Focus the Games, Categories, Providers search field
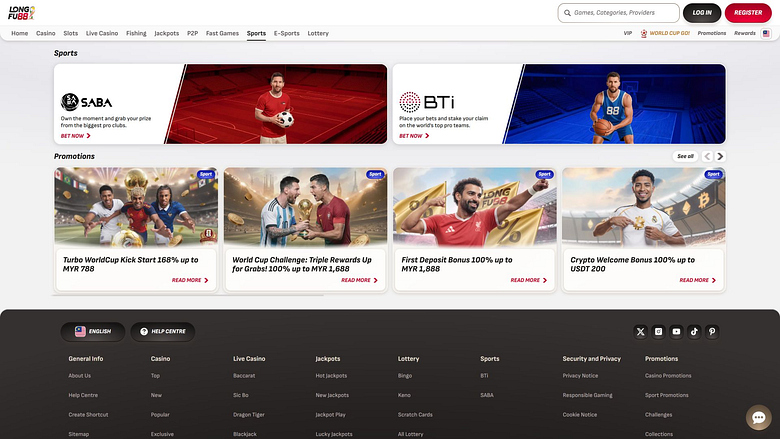This screenshot has width=780, height=439. 618,13
